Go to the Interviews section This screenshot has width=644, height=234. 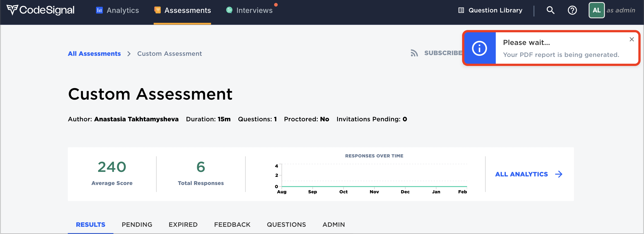249,10
